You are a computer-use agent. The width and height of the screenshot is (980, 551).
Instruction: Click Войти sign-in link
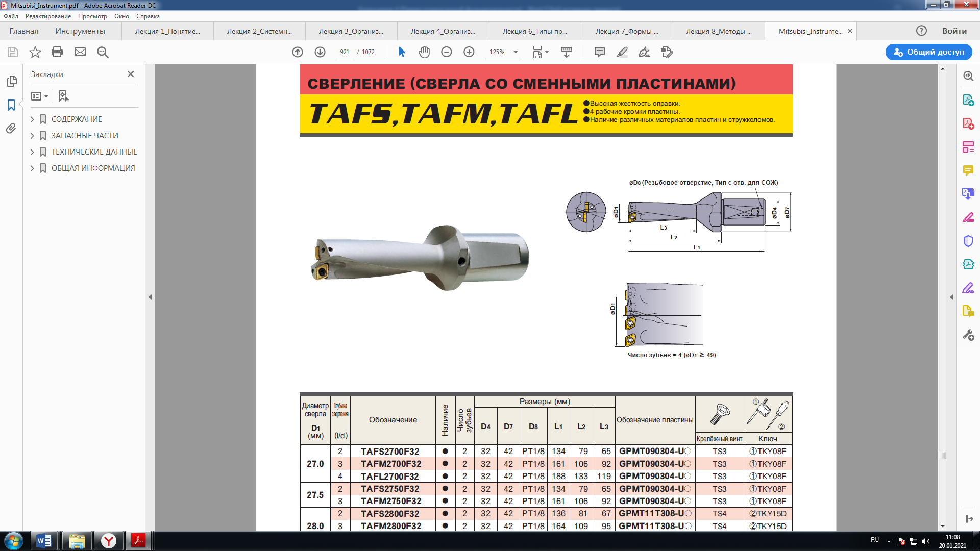[x=954, y=31]
